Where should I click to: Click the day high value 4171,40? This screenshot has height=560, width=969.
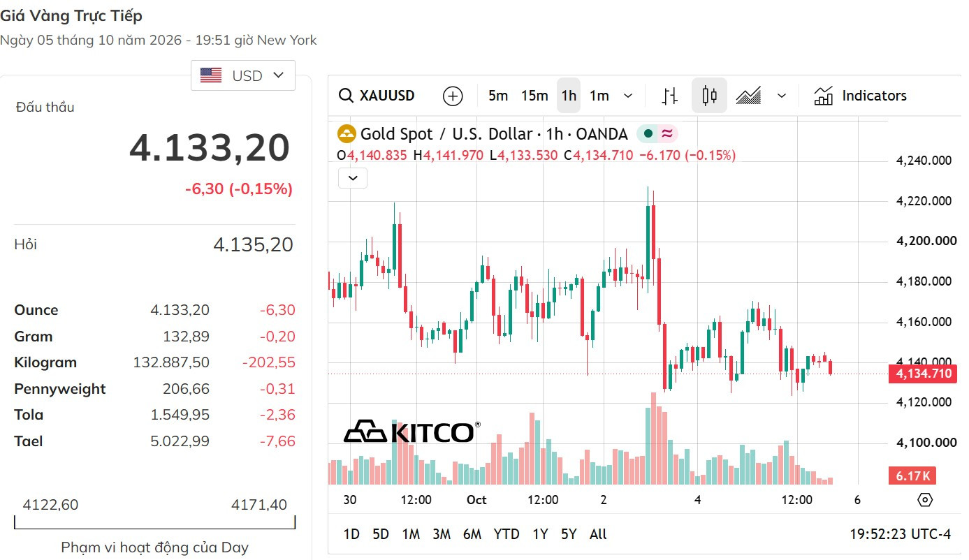coord(259,505)
